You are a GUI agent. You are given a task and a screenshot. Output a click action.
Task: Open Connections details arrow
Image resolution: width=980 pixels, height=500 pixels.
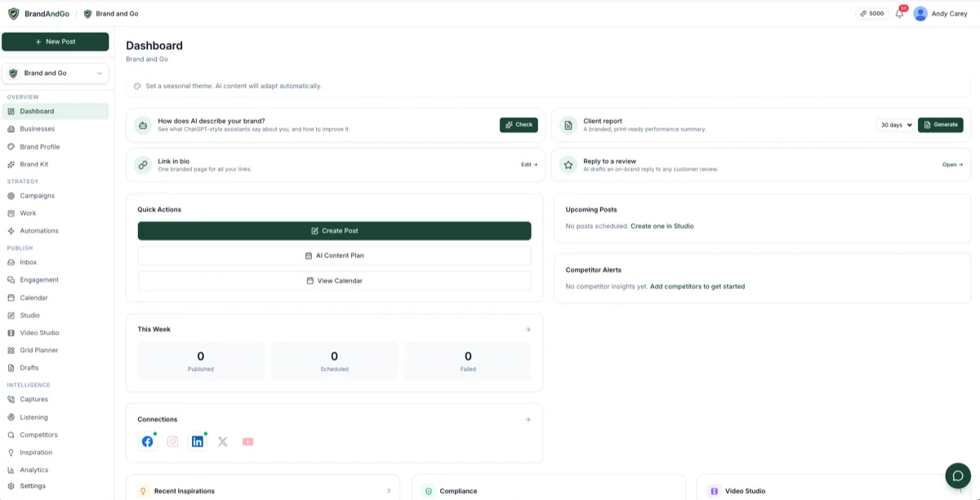528,419
